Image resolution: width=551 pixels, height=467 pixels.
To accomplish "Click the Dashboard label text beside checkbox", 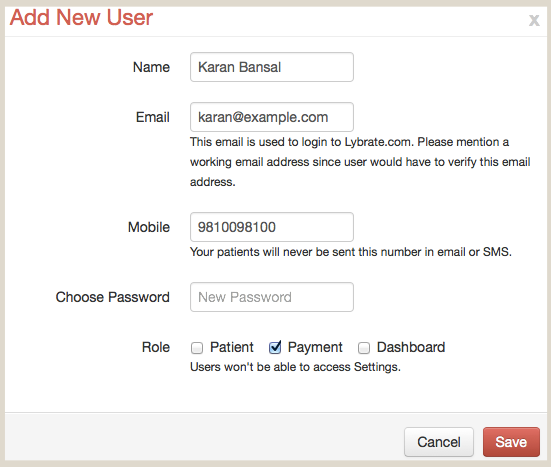I will (x=411, y=347).
